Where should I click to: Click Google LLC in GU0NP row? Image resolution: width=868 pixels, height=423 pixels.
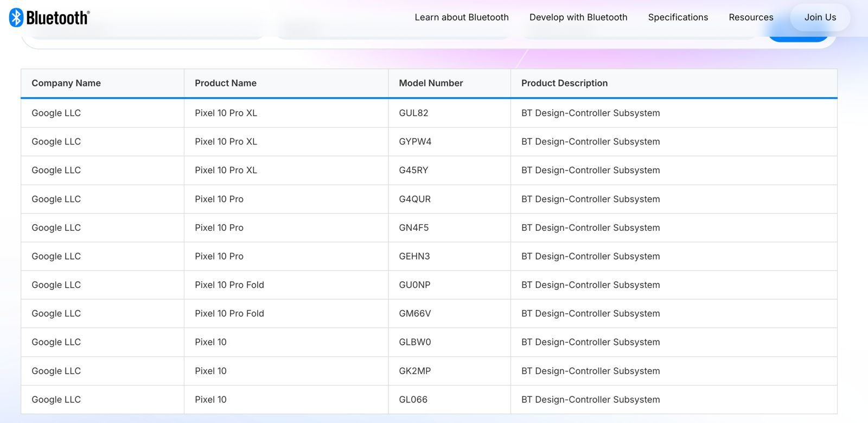(x=56, y=285)
